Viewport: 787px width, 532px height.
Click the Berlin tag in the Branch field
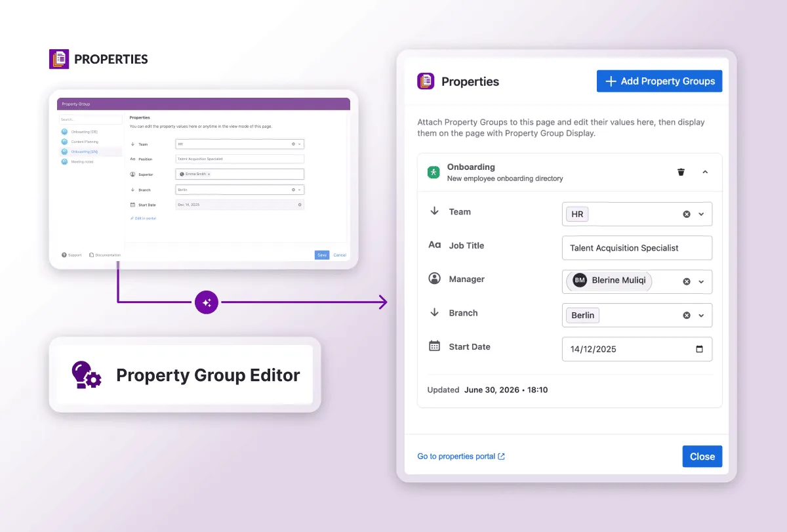582,316
